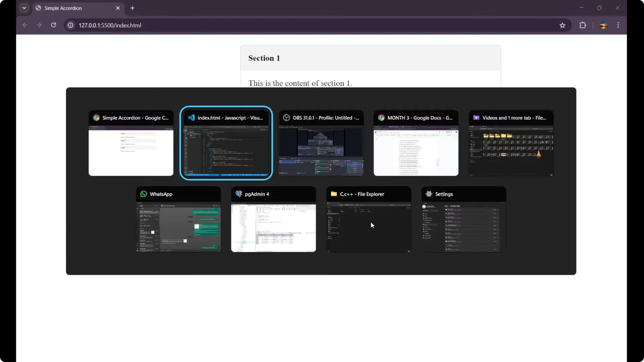Click the browser profile avatar
The height and width of the screenshot is (362, 644).
tap(604, 25)
